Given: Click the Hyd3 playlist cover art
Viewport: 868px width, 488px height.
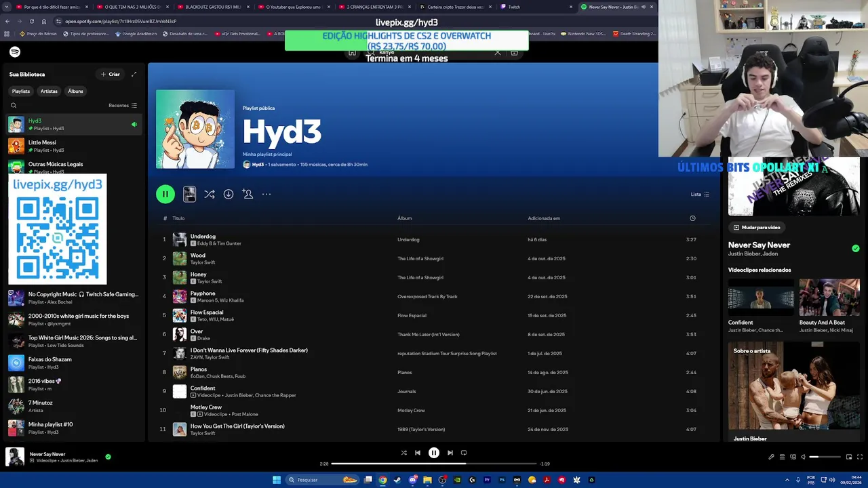Looking at the screenshot, I should tap(195, 129).
